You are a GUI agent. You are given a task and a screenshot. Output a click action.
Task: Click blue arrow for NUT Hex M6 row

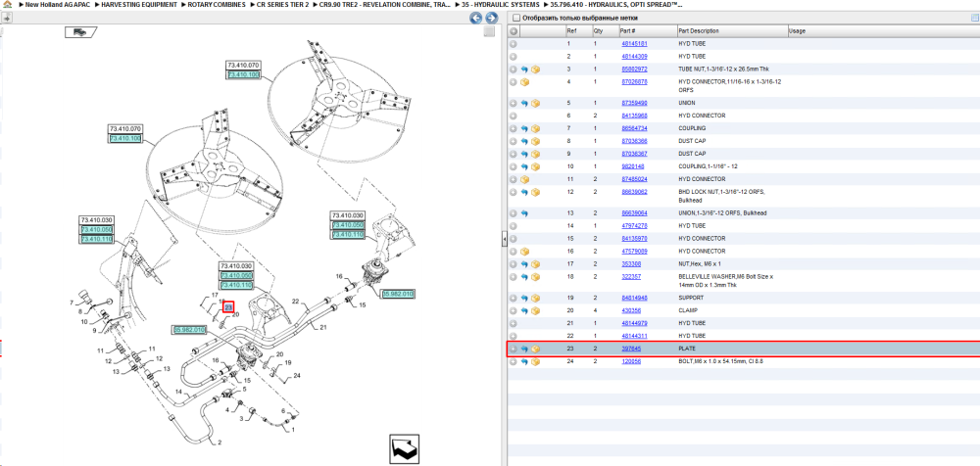point(524,263)
